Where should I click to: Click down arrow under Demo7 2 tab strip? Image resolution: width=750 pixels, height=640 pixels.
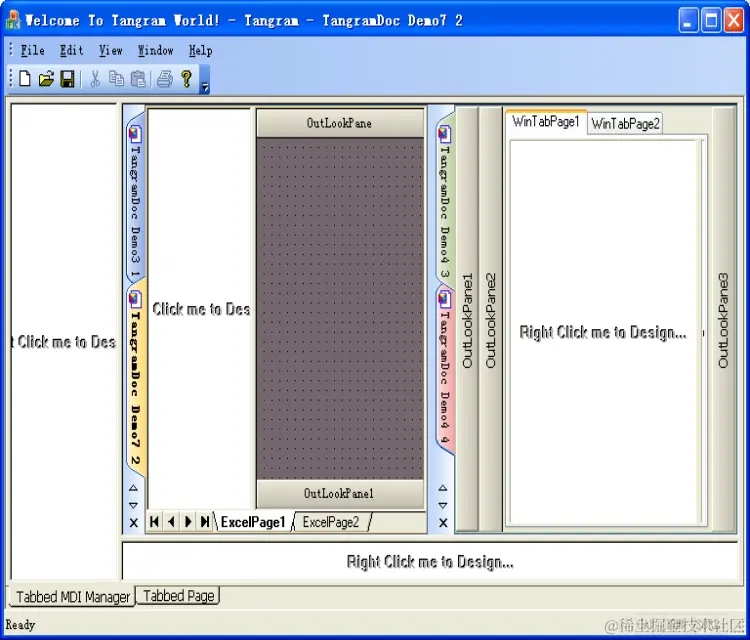tap(133, 505)
